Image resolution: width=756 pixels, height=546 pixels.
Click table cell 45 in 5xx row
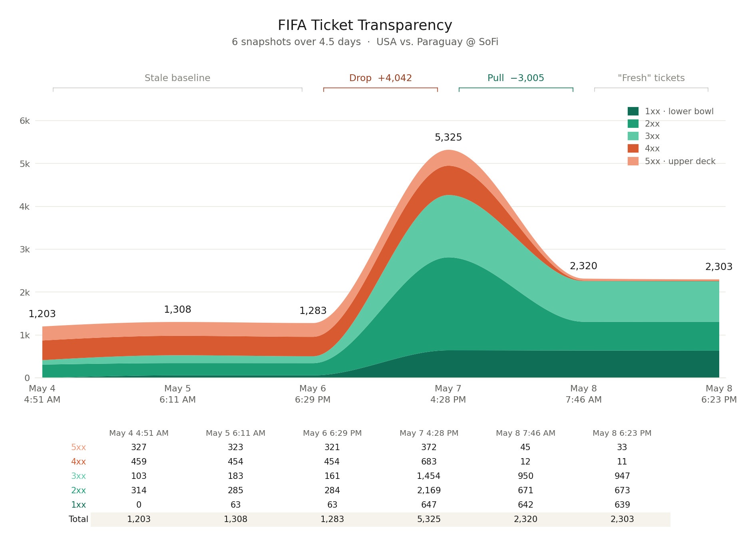point(525,447)
